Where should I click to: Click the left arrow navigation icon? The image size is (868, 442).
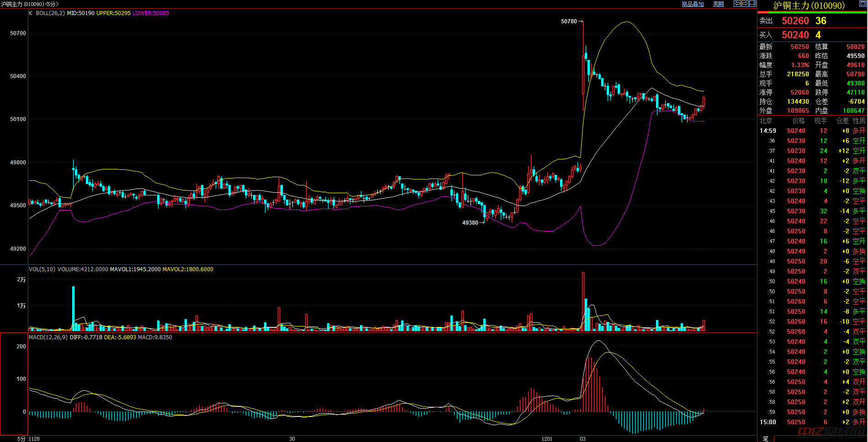click(737, 4)
